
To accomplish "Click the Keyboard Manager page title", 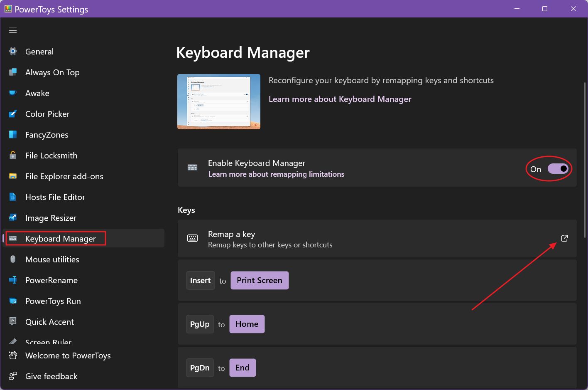I will coord(243,53).
